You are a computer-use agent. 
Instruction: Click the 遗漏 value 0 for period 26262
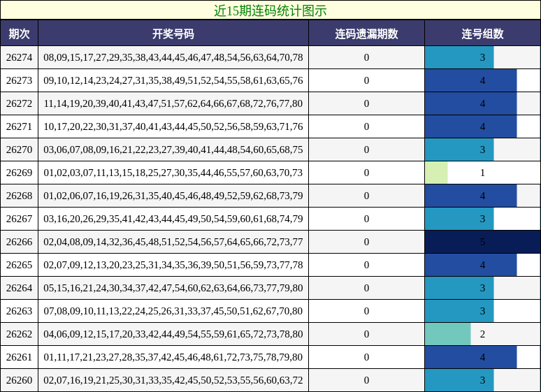point(366,334)
